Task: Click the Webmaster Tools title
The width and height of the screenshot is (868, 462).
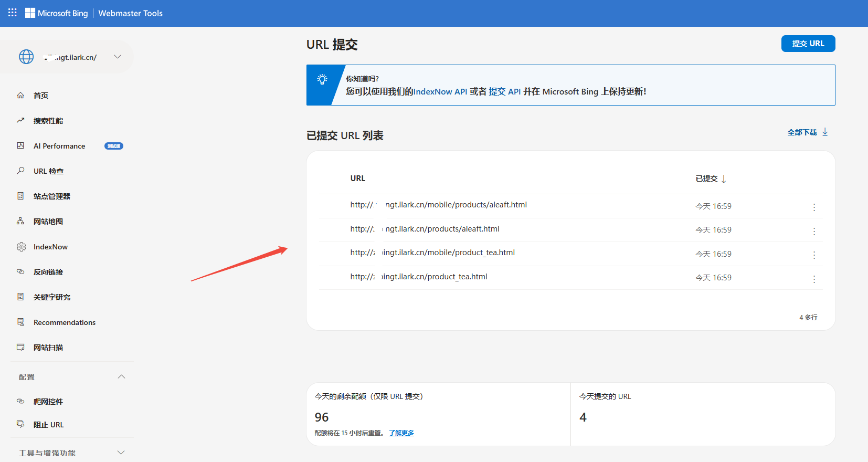Action: [x=131, y=13]
